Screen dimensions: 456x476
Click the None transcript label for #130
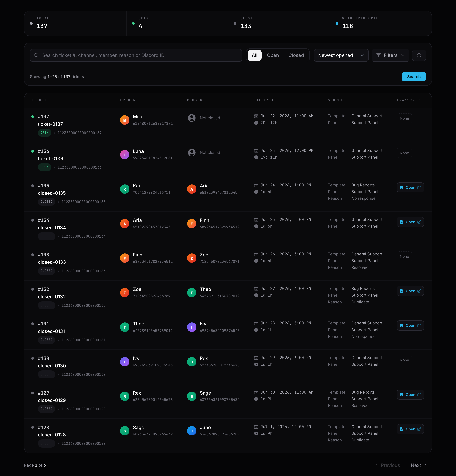click(404, 360)
